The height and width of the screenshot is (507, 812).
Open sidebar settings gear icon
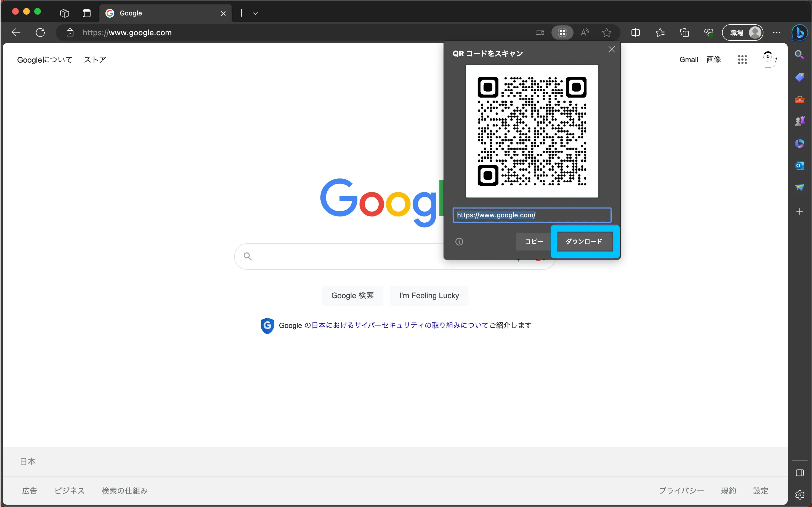(x=800, y=495)
